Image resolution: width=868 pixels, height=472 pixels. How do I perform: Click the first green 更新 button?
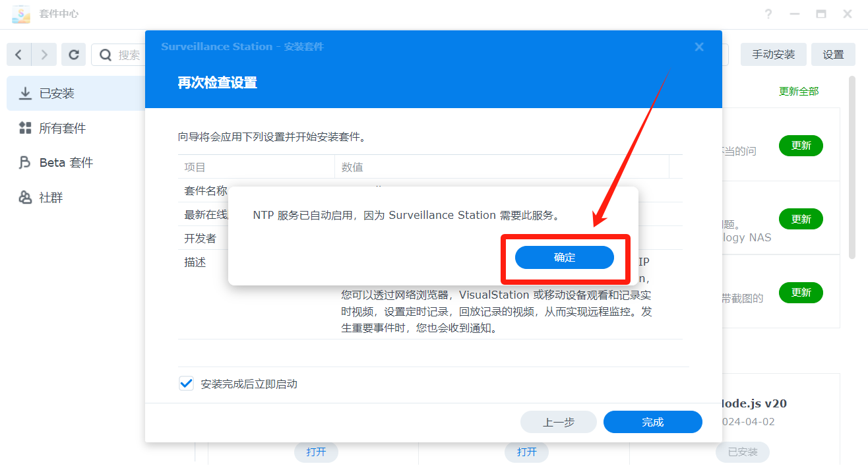coord(801,146)
